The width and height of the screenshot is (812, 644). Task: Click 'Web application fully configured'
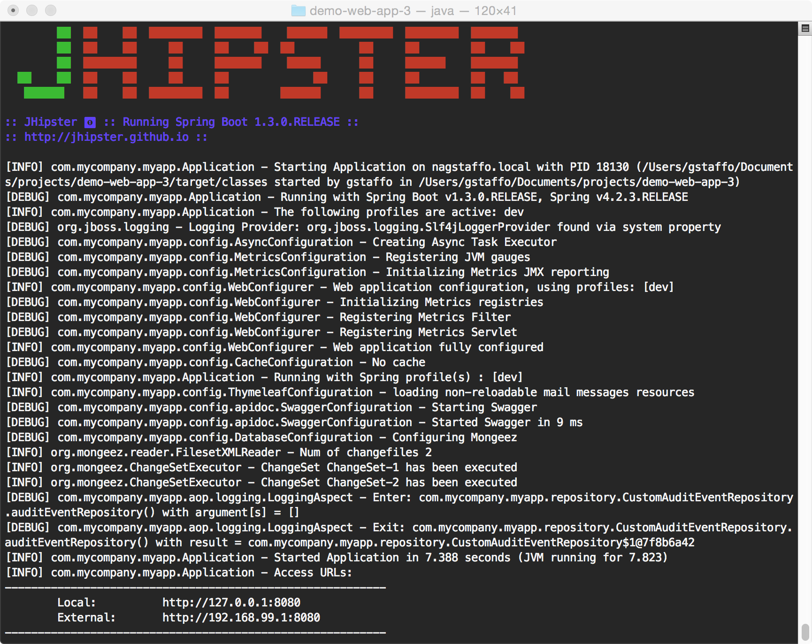(438, 347)
